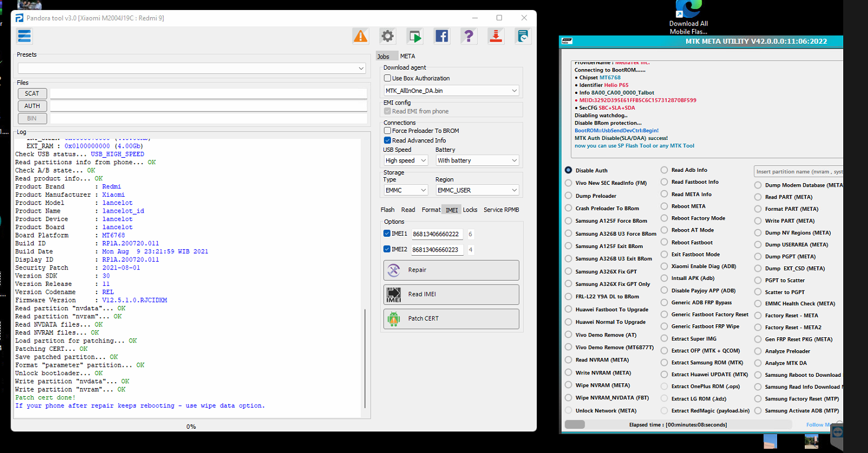Image resolution: width=868 pixels, height=453 pixels.
Task: Select Dump Preloader option
Action: point(569,195)
